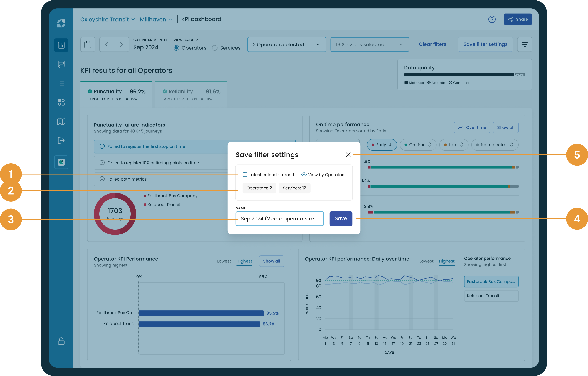Open the map icon in sidebar
Viewport: 588px width, 376px height.
tap(61, 121)
